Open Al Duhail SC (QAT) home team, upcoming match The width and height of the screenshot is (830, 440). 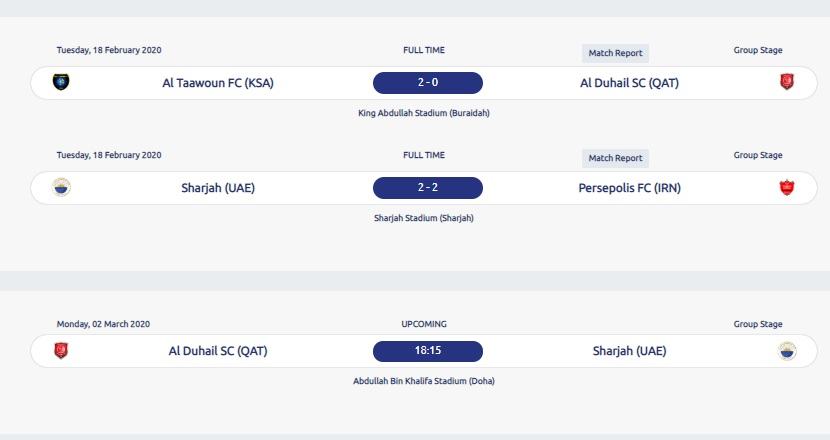pyautogui.click(x=218, y=351)
